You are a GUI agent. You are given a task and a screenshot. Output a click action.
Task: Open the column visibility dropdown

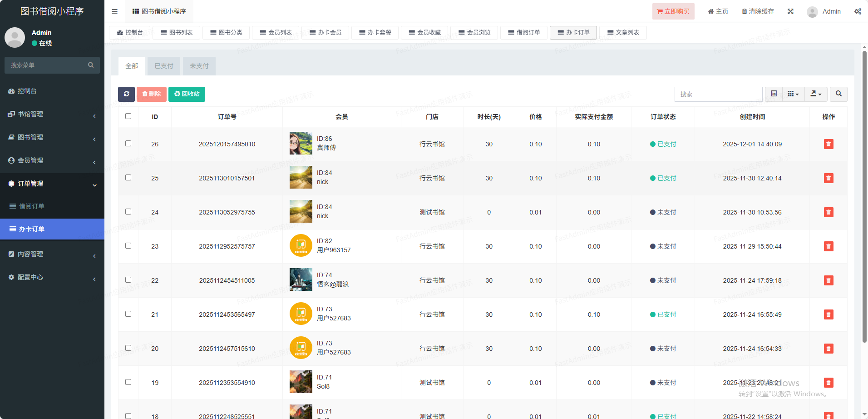pos(793,94)
